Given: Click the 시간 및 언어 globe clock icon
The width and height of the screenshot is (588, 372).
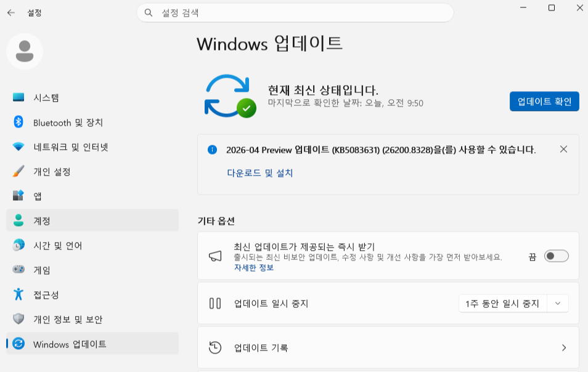Looking at the screenshot, I should coord(18,245).
